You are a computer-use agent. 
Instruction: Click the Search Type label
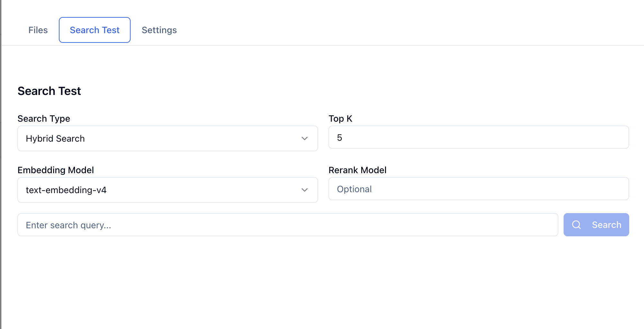point(44,118)
